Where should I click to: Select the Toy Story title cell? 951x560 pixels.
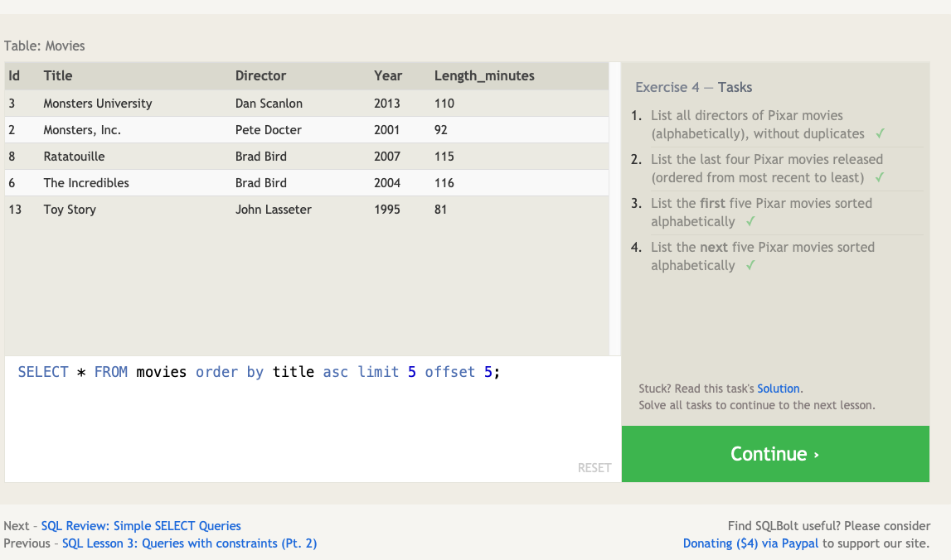[70, 210]
